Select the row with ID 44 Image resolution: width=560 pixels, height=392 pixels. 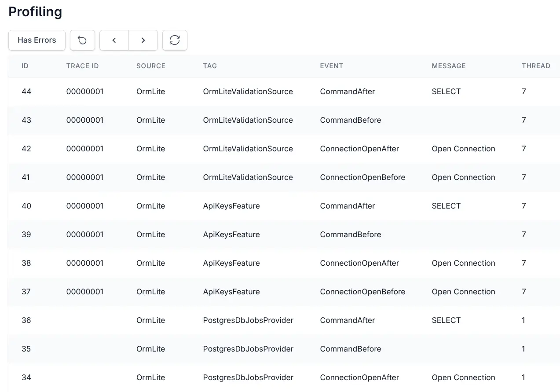tap(26, 92)
